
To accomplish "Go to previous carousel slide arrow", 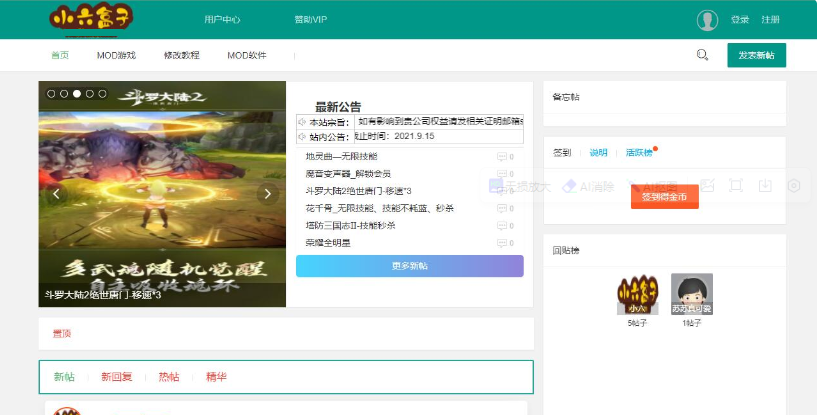I will 56,194.
